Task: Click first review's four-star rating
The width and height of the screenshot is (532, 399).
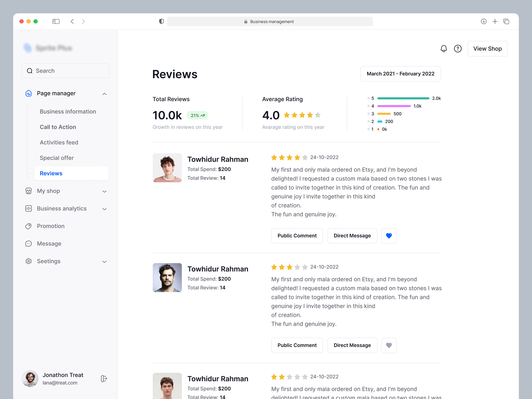Action: [x=289, y=157]
